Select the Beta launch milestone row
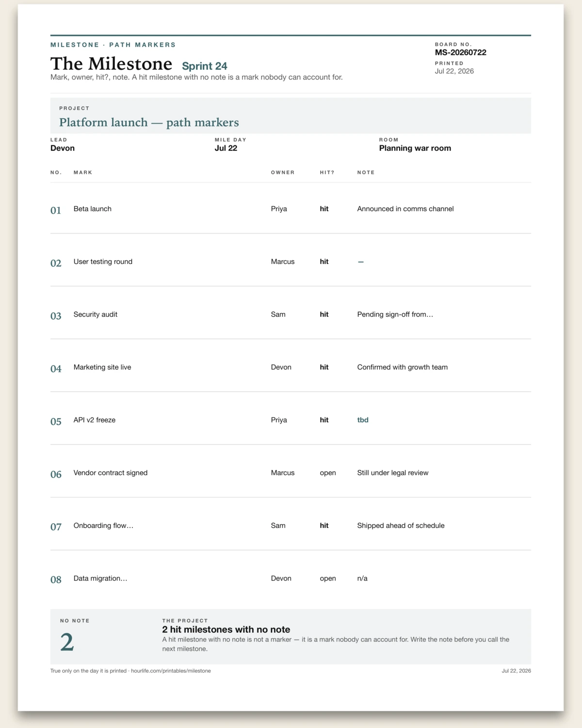This screenshot has height=728, width=582. (x=291, y=209)
